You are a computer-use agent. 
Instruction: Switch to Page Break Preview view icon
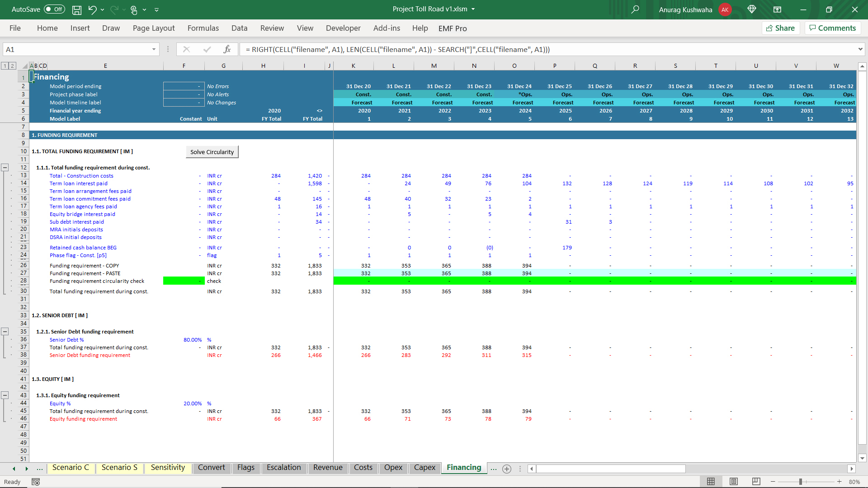[x=756, y=482]
